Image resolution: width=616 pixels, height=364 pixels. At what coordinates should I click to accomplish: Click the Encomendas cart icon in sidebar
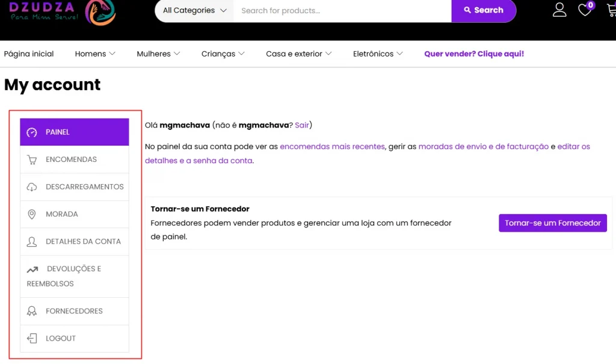pos(32,160)
